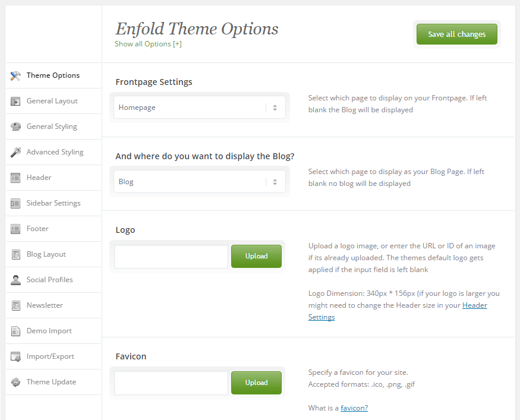
Task: Save all changes
Action: click(x=456, y=34)
